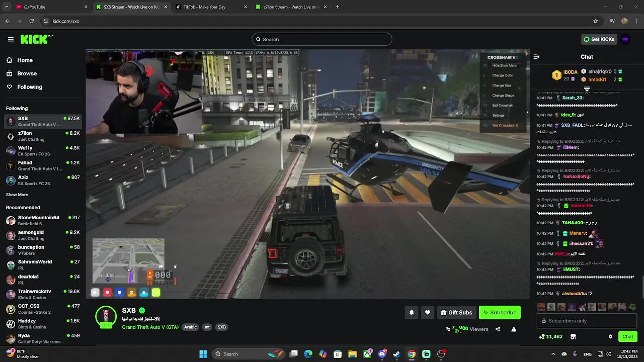Open StoneMountain64 recommended channel
This screenshot has width=644, height=362.
click(43, 220)
